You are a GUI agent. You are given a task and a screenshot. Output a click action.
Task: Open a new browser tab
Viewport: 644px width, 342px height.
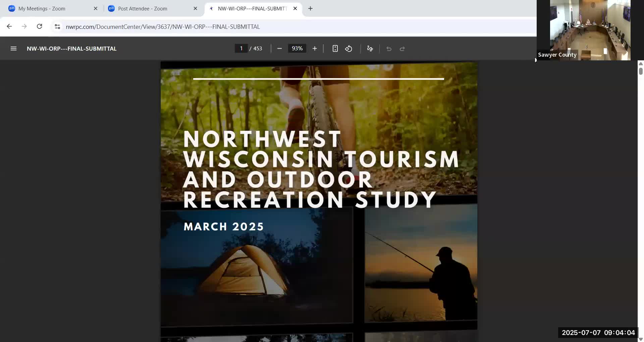[x=310, y=8]
